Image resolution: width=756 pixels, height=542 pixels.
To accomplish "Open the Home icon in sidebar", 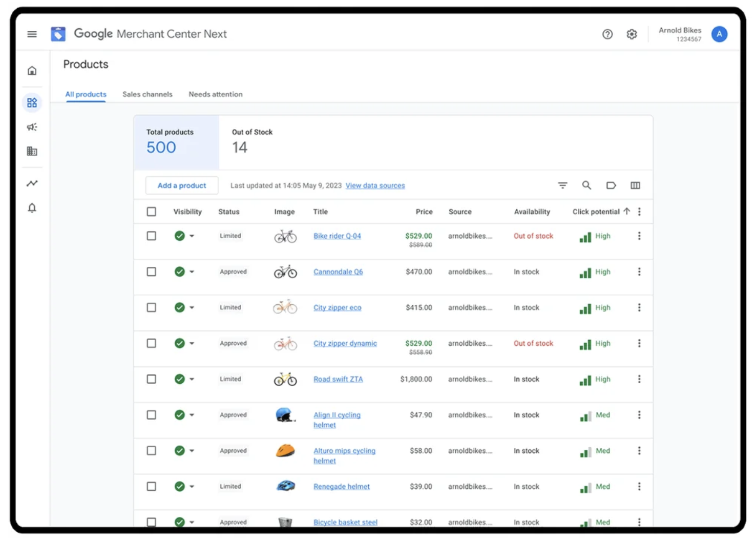I will [x=32, y=70].
